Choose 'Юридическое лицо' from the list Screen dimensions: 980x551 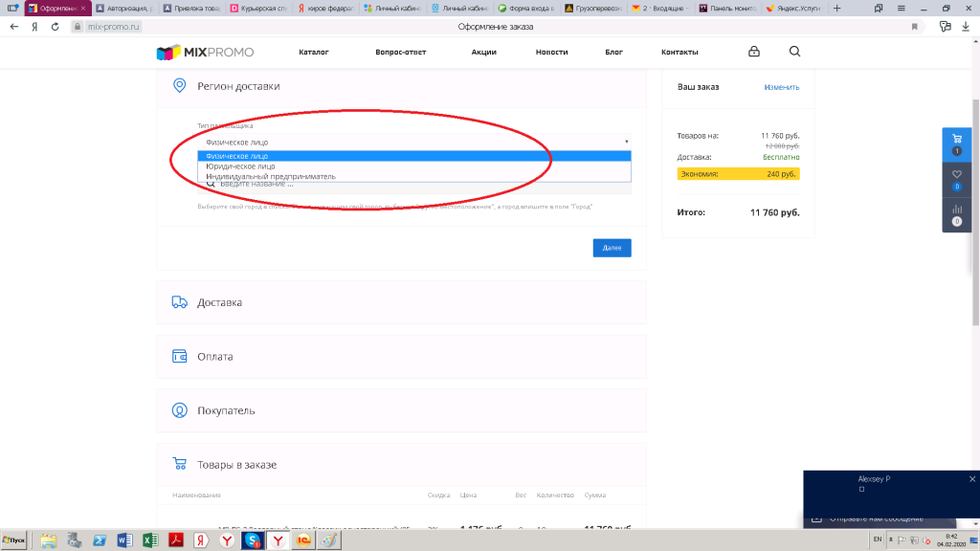[x=240, y=165]
